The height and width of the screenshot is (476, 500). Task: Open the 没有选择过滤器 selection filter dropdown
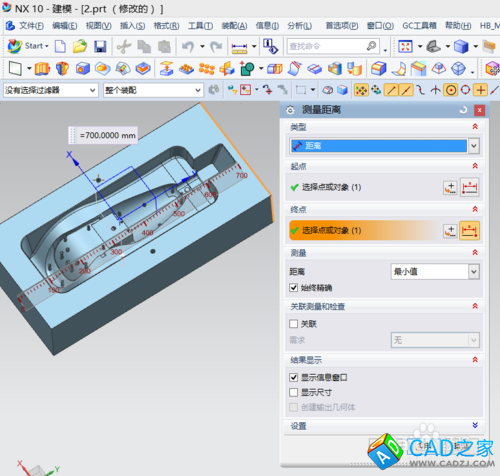coord(51,90)
